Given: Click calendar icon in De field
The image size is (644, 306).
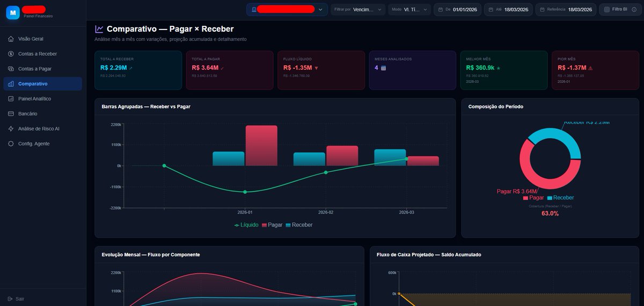Looking at the screenshot, I should 440,9.
